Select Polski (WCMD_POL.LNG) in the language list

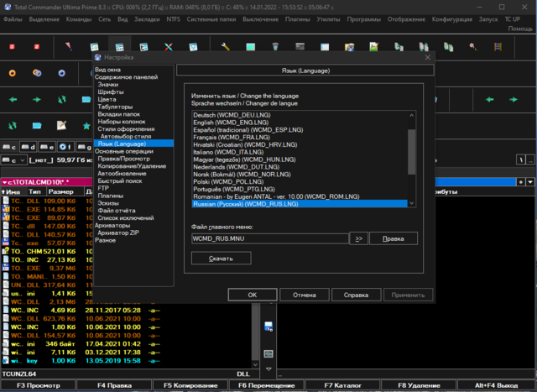tap(300, 181)
